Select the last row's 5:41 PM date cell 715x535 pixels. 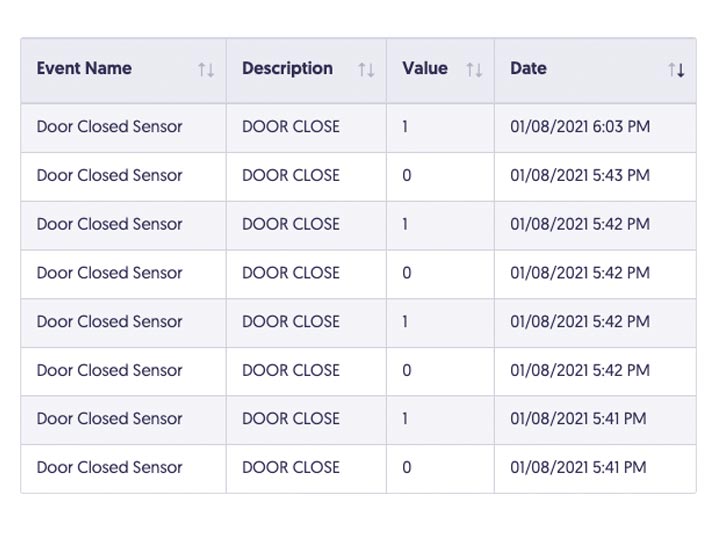click(x=578, y=467)
